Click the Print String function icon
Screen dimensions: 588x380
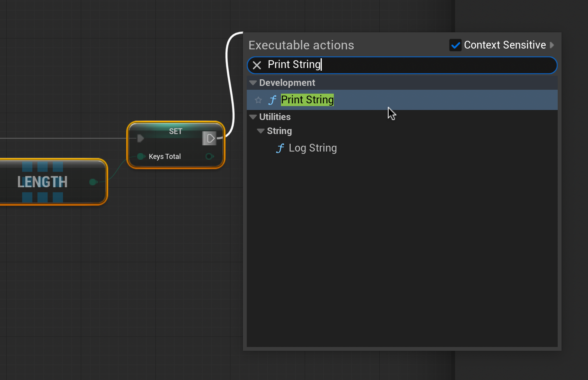point(273,100)
